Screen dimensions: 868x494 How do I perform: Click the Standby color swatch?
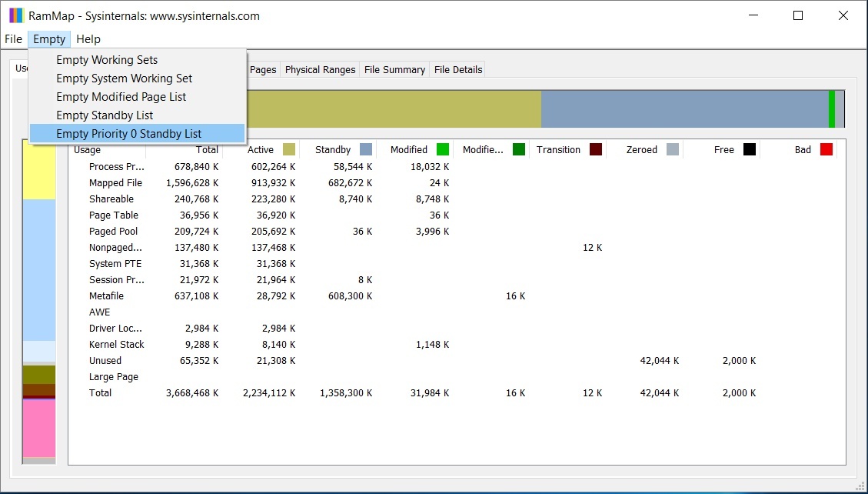tap(366, 149)
